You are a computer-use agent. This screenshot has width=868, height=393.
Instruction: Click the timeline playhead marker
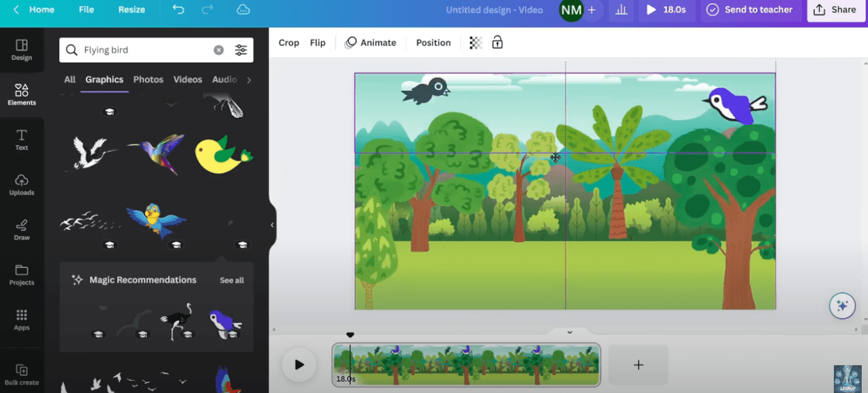(x=350, y=336)
